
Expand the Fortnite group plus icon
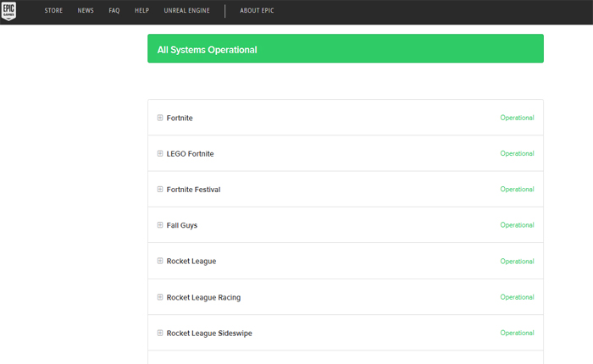pyautogui.click(x=160, y=118)
